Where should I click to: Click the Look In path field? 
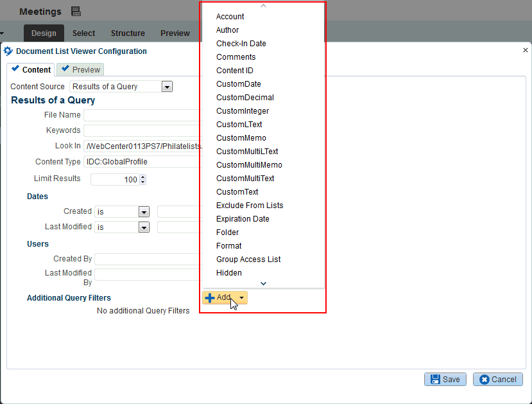coord(143,146)
